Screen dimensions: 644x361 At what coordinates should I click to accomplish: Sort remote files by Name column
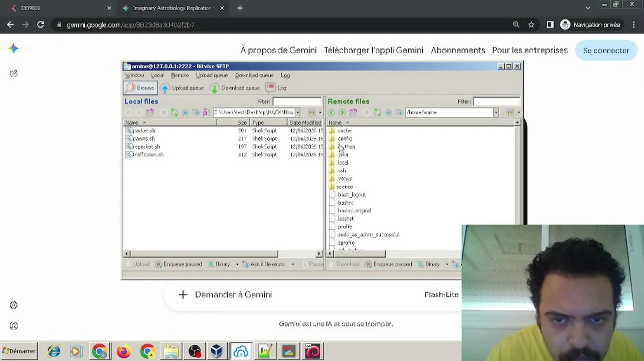(x=420, y=123)
